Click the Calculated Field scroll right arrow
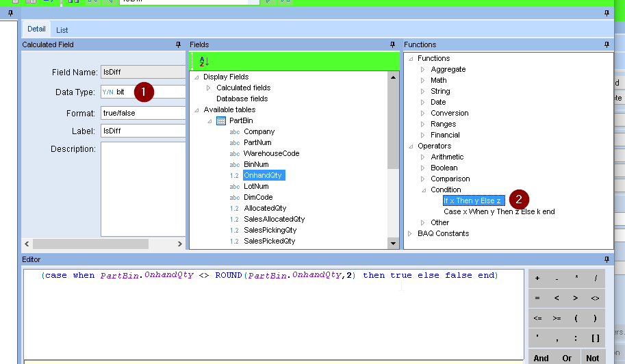This screenshot has width=625, height=364. pyautogui.click(x=180, y=244)
